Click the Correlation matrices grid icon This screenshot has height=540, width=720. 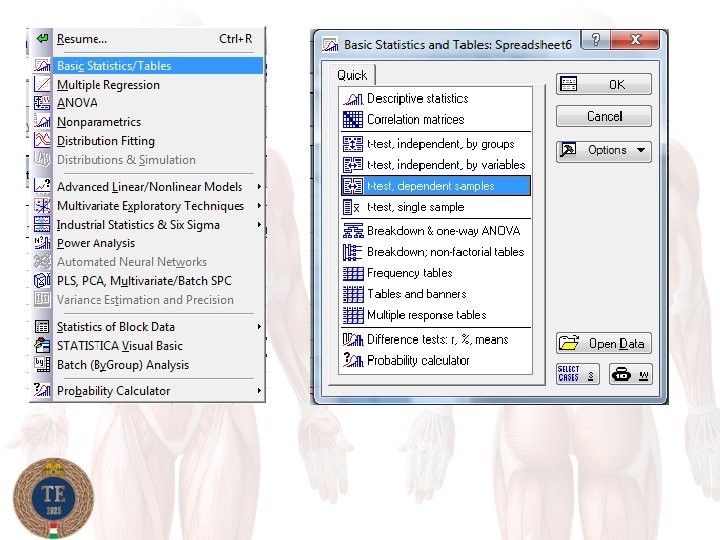coord(353,119)
